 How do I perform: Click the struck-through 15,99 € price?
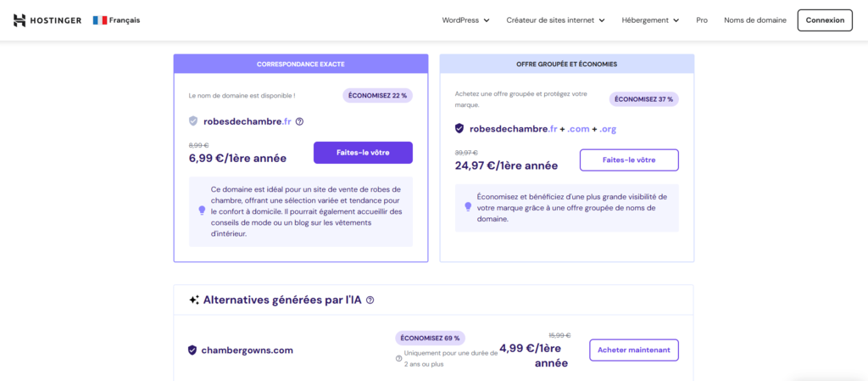(559, 335)
